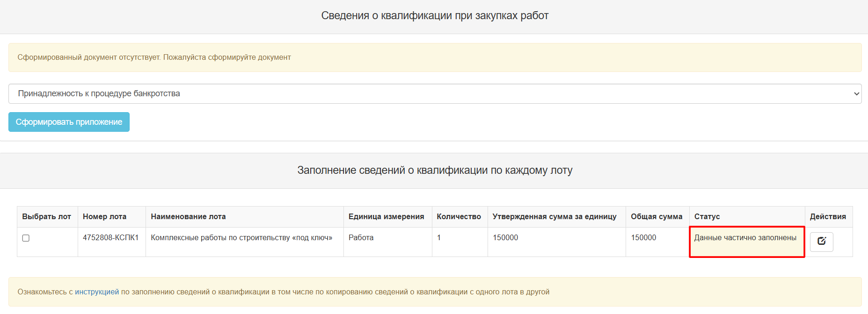The image size is (868, 314).
Task: Open the Принадлежность к процедуре банкротства dropdown
Action: click(435, 94)
